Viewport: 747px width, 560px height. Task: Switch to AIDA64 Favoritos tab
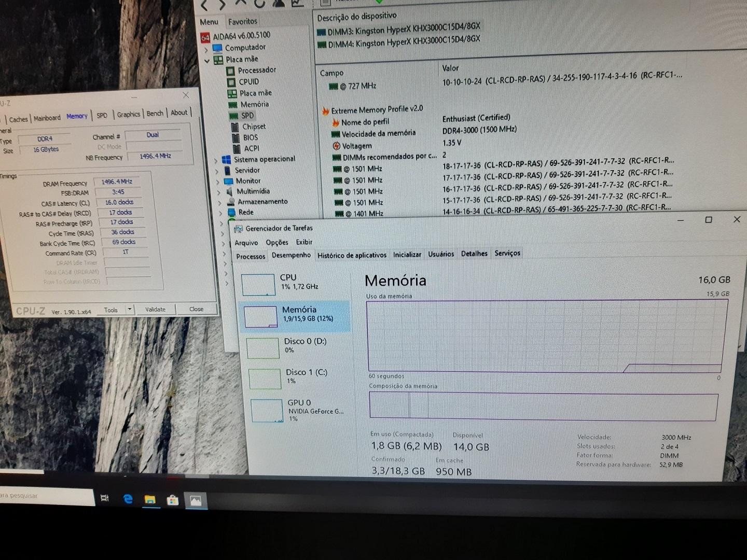click(x=242, y=21)
